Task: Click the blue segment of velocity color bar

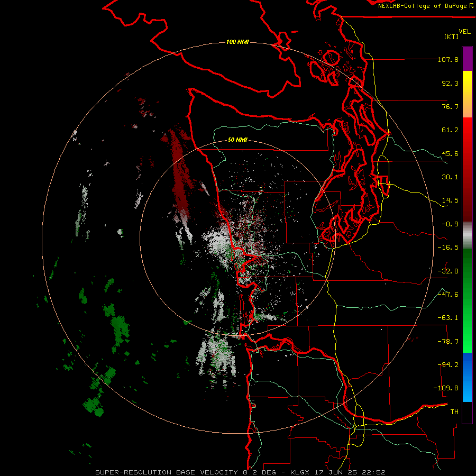Action: (467, 377)
